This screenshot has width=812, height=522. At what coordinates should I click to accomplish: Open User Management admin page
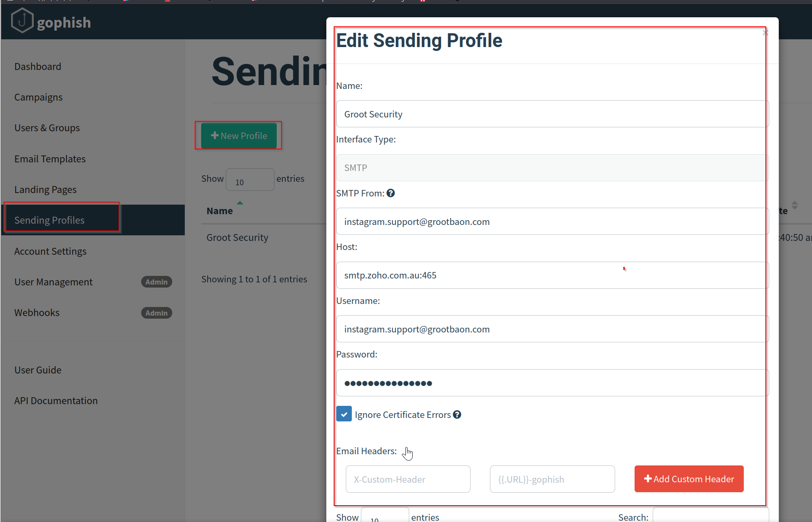[x=54, y=282]
